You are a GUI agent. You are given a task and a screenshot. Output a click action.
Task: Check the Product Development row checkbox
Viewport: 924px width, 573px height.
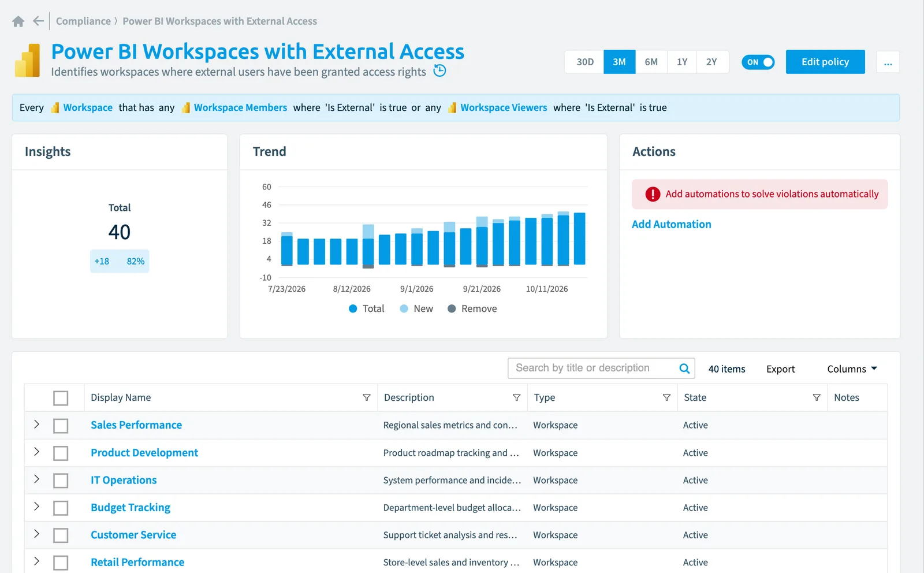pyautogui.click(x=61, y=453)
